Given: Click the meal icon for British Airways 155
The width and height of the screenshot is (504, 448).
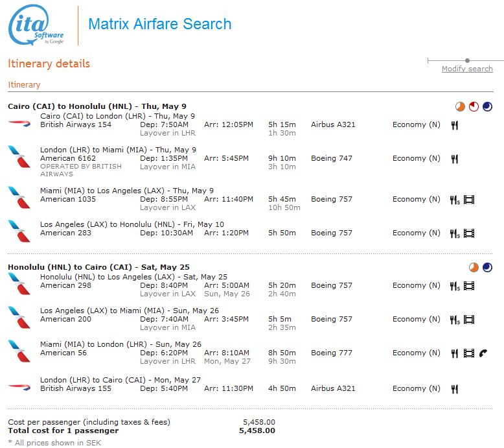Looking at the screenshot, I should tap(455, 389).
